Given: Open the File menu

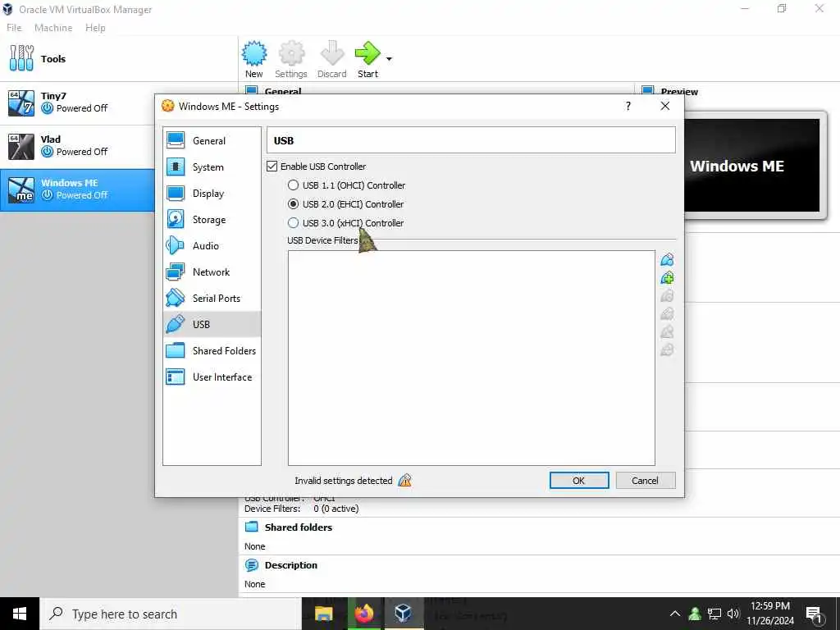Looking at the screenshot, I should (x=14, y=27).
